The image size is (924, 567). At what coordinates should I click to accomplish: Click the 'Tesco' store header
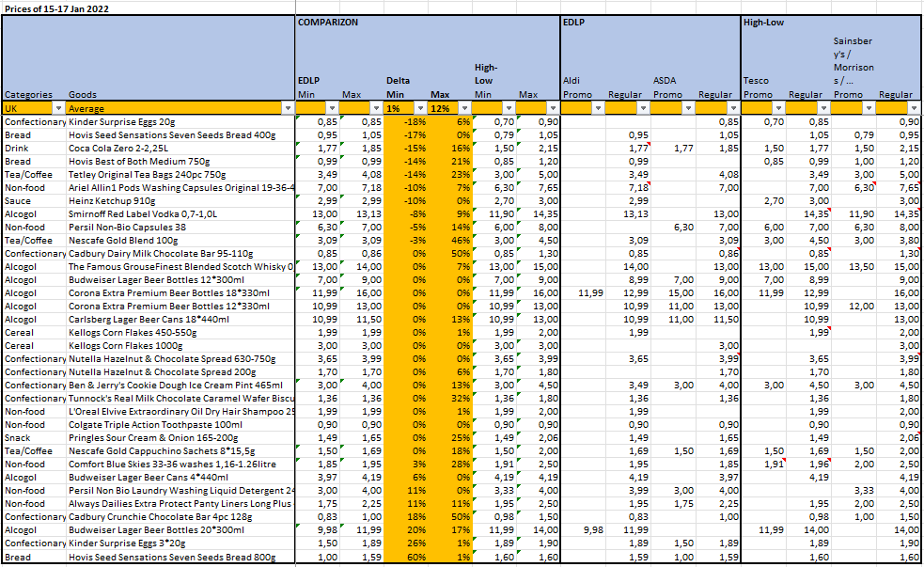point(756,81)
